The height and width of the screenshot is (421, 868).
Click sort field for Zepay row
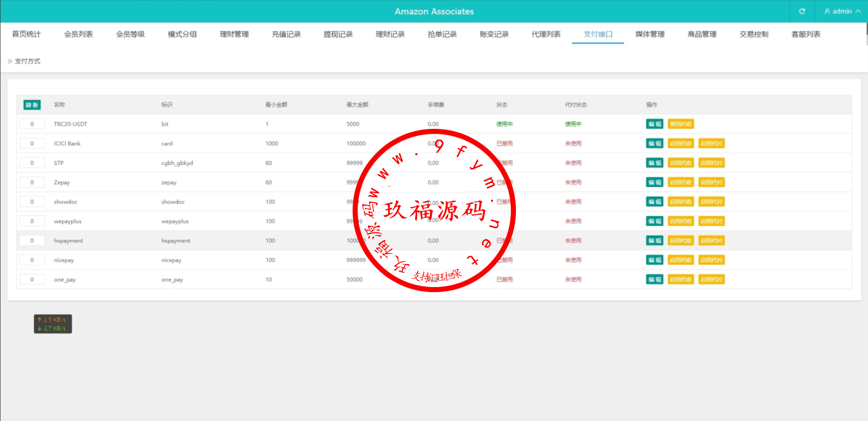[32, 183]
